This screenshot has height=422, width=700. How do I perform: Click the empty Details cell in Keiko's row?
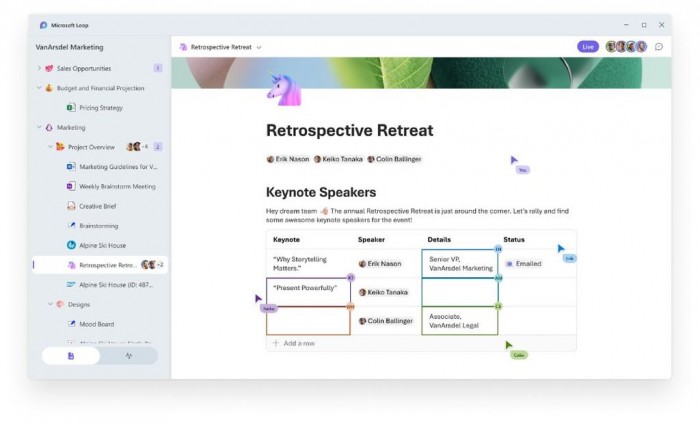pos(460,292)
